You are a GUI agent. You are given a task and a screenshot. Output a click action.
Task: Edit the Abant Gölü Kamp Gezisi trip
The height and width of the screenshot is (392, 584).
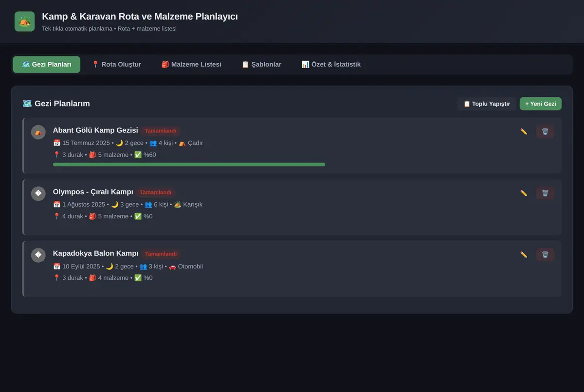pyautogui.click(x=524, y=131)
